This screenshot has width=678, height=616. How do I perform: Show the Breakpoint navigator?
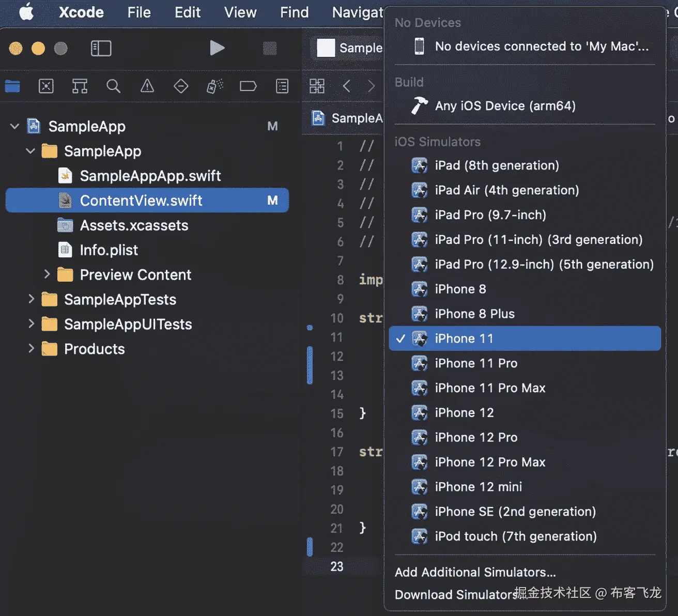pos(248,86)
